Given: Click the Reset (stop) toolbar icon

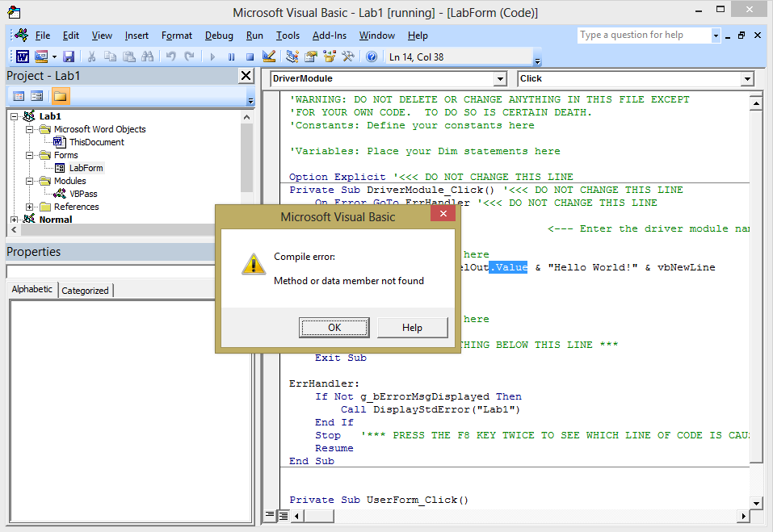Looking at the screenshot, I should coord(250,57).
